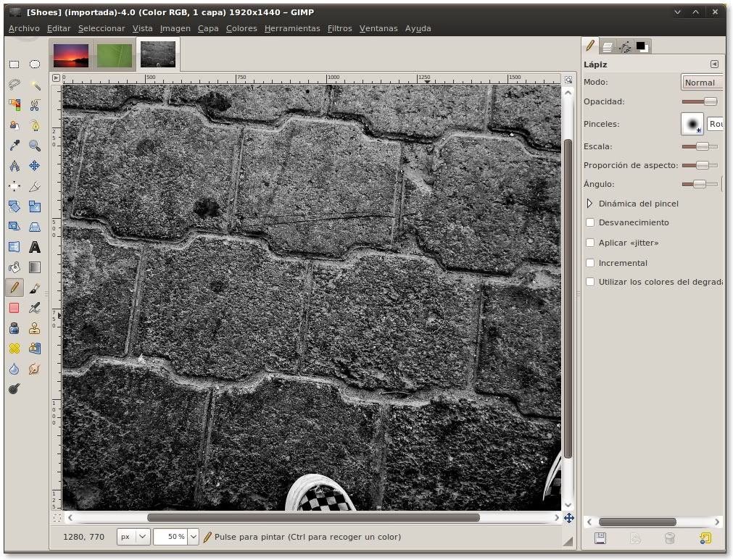Screen dimensions: 733x560
Task: Select the Eraser tool
Action: [14, 308]
